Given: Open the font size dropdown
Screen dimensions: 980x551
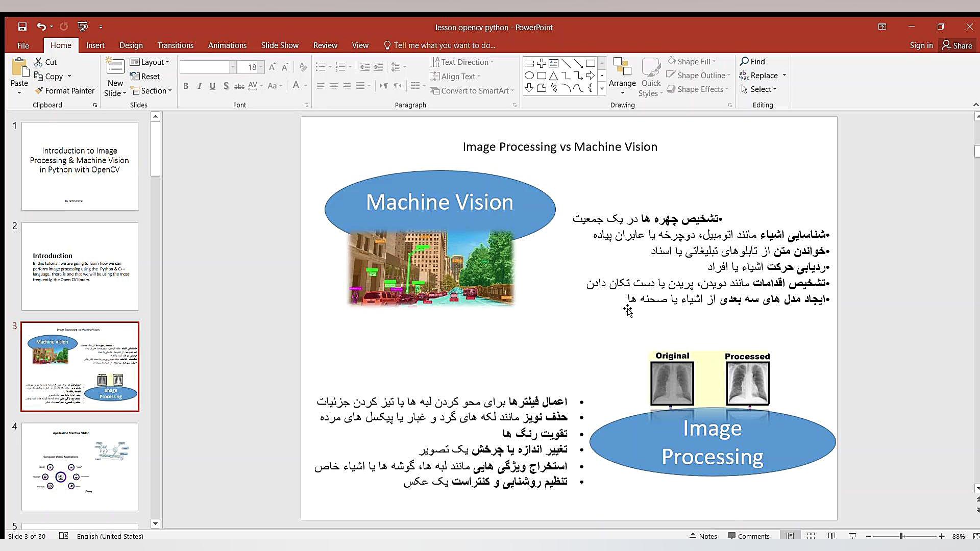Looking at the screenshot, I should (x=261, y=67).
